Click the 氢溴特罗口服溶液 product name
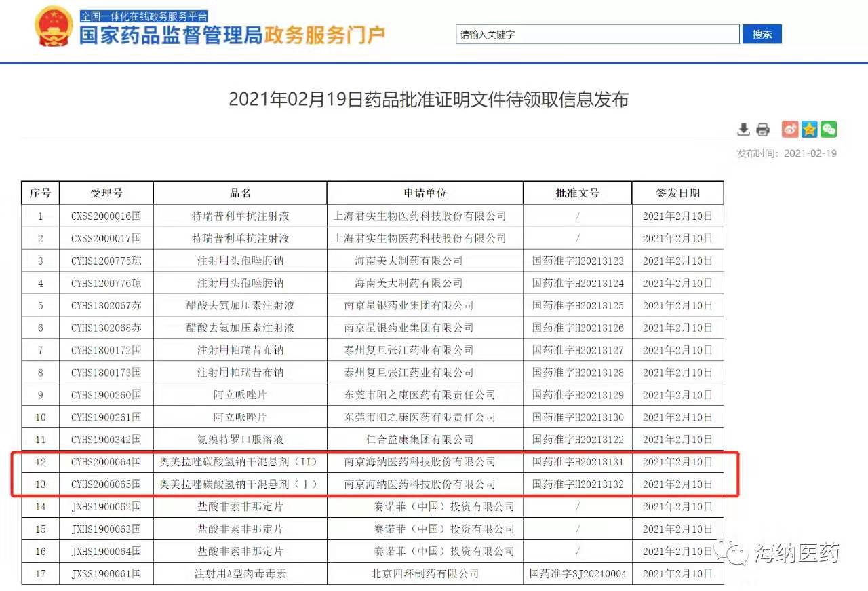The width and height of the screenshot is (868, 591). click(240, 440)
